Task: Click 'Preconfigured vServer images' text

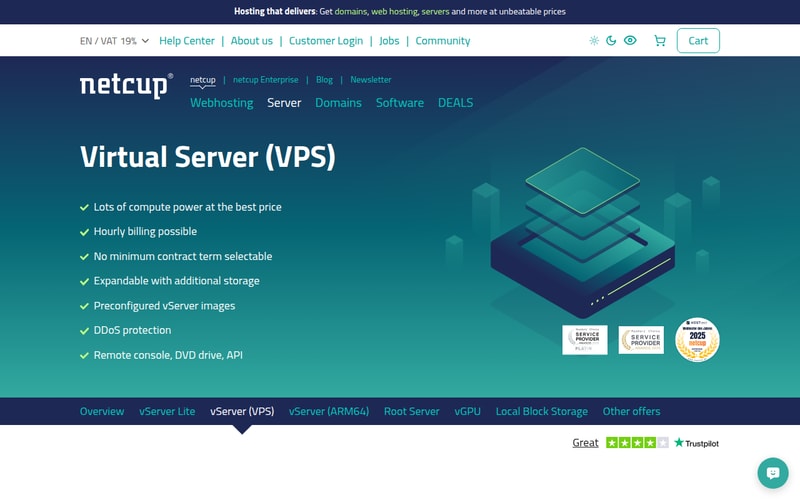Action: pyautogui.click(x=164, y=306)
